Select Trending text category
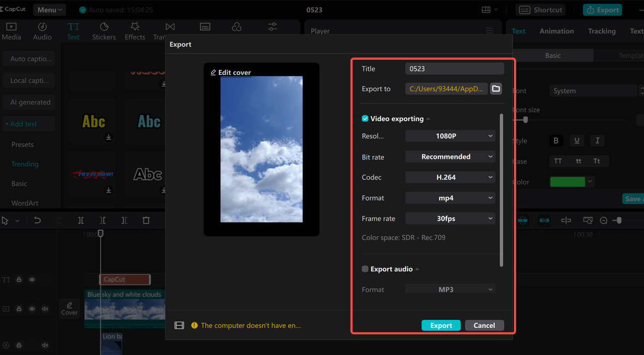 (x=25, y=164)
